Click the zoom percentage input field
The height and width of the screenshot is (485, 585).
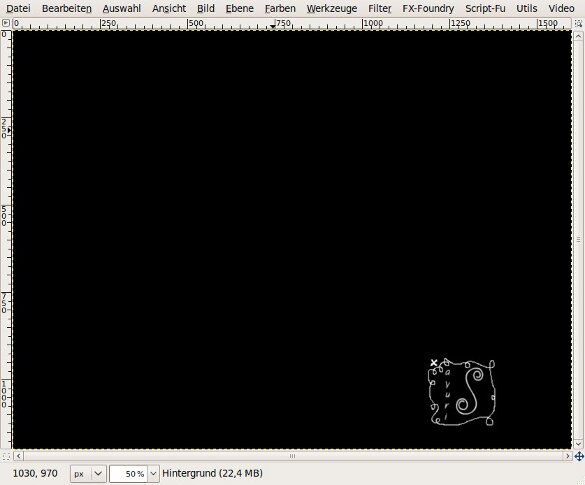click(x=128, y=474)
